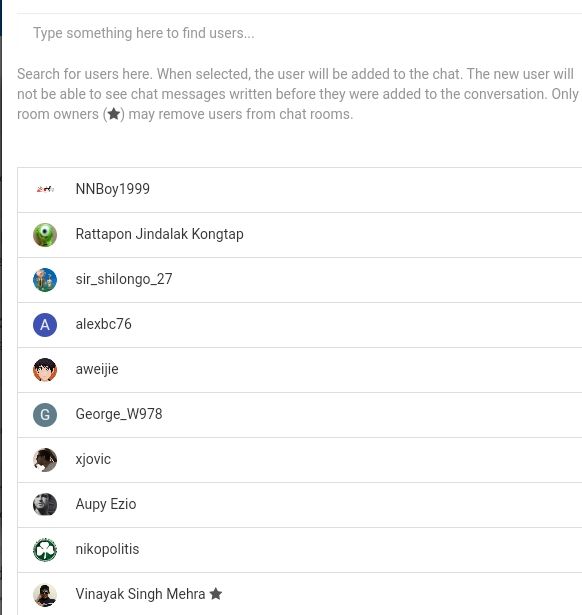Select the alexbc76 username
This screenshot has width=582, height=615.
coord(104,324)
